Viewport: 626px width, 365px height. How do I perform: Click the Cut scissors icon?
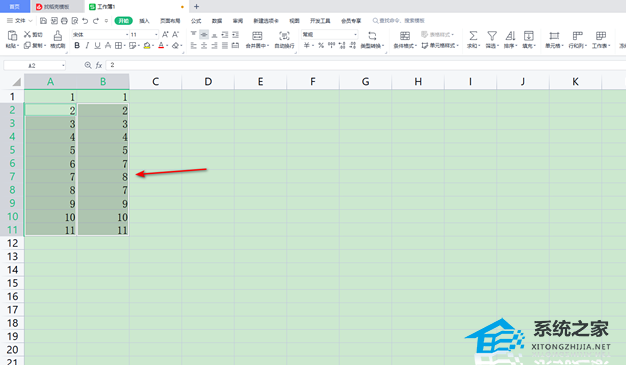28,34
